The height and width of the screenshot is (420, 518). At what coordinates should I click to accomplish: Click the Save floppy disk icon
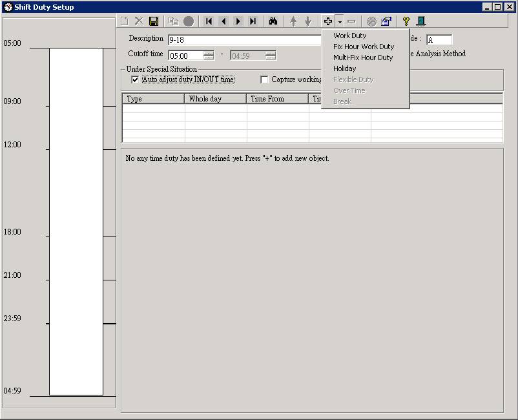click(x=154, y=21)
